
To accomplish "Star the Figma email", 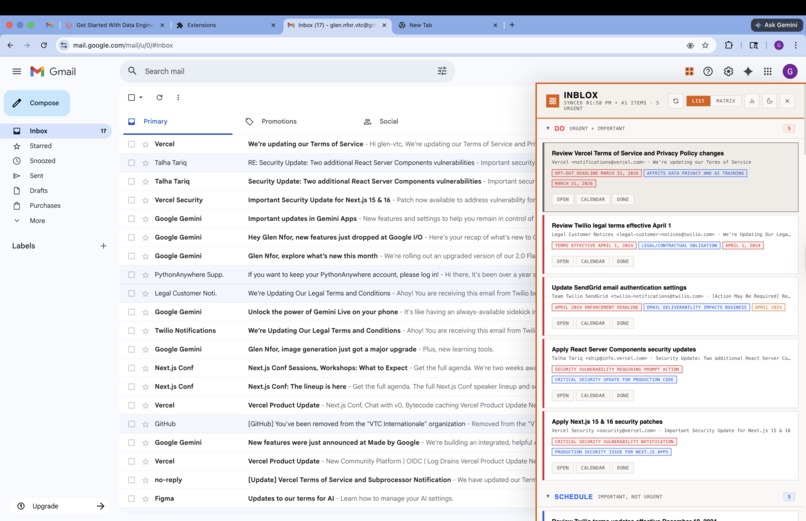I will tap(145, 498).
